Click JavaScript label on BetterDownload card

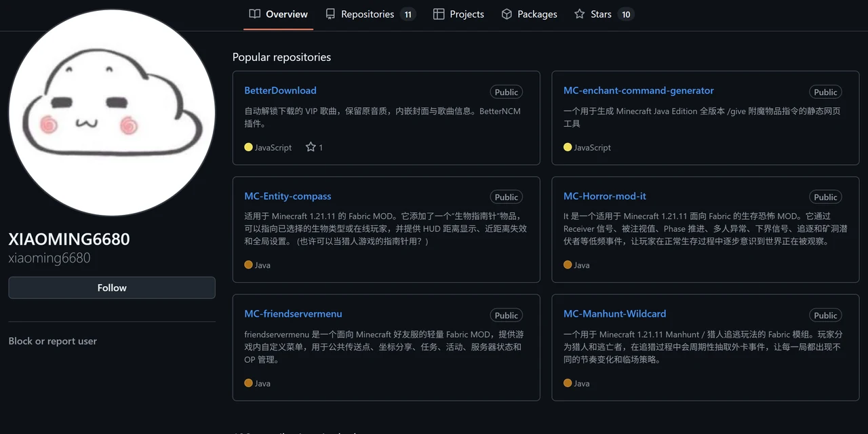pyautogui.click(x=273, y=148)
